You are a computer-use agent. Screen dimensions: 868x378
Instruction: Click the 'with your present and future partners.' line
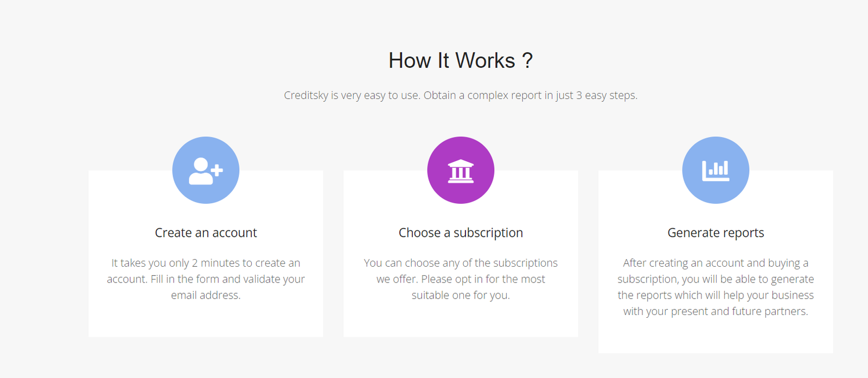(x=716, y=312)
